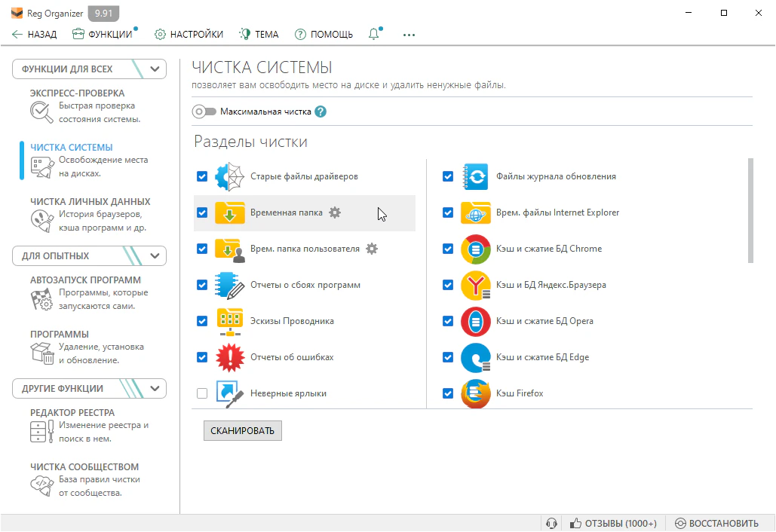This screenshot has height=532, width=776.
Task: Collapse the ФУНКЦИИ ДЛЯ ВСЕХ section
Action: (155, 69)
